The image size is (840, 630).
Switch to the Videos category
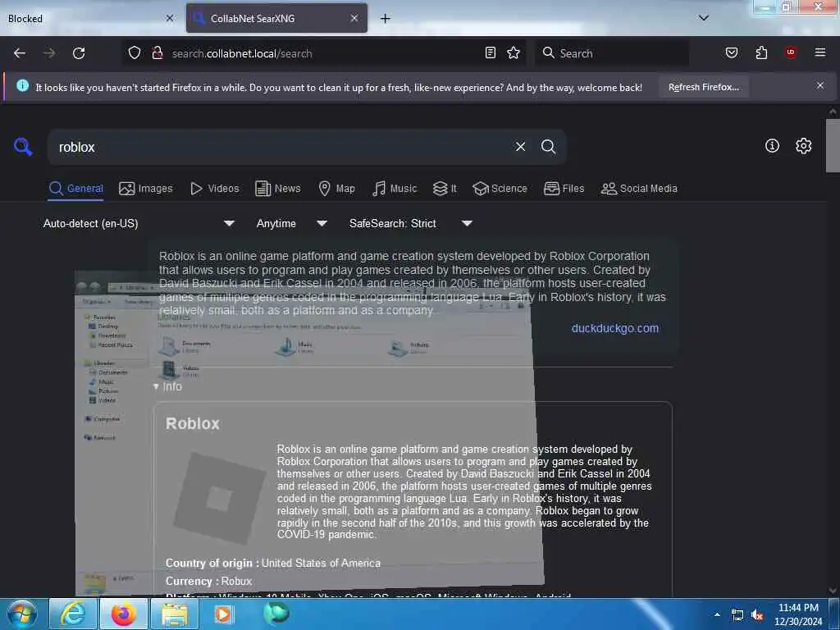[x=214, y=189]
